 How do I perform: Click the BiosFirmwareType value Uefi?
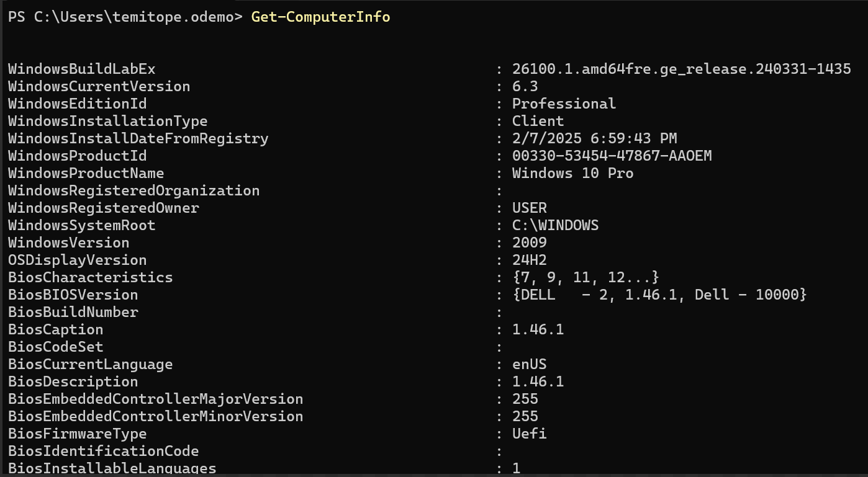pos(529,434)
